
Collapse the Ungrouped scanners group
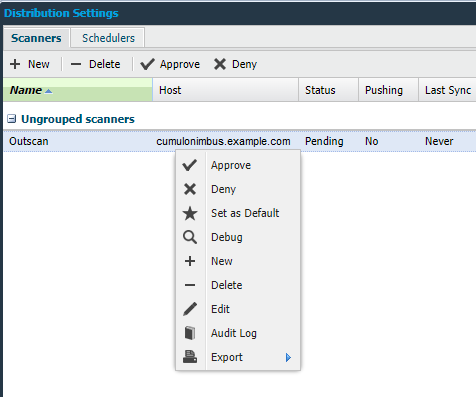pyautogui.click(x=11, y=119)
